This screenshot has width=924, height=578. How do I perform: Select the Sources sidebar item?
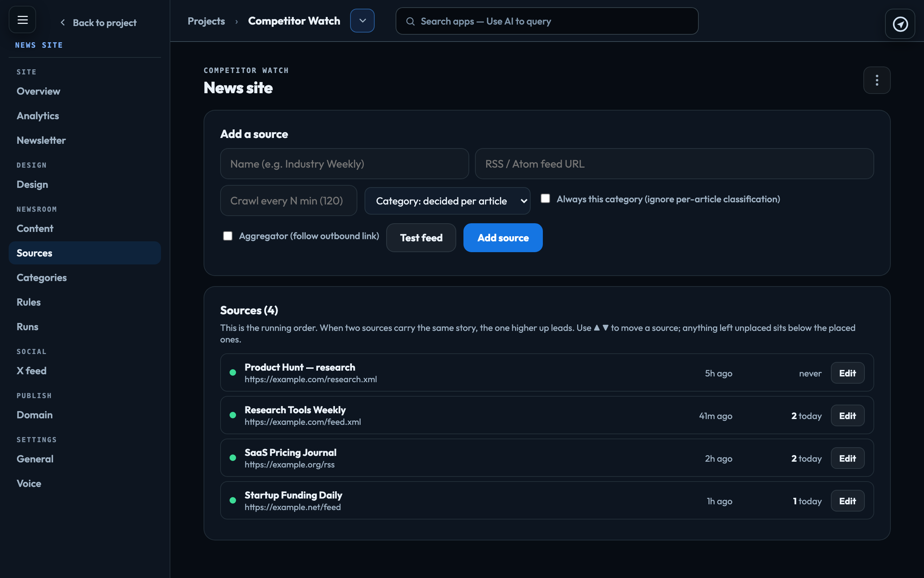click(x=85, y=253)
